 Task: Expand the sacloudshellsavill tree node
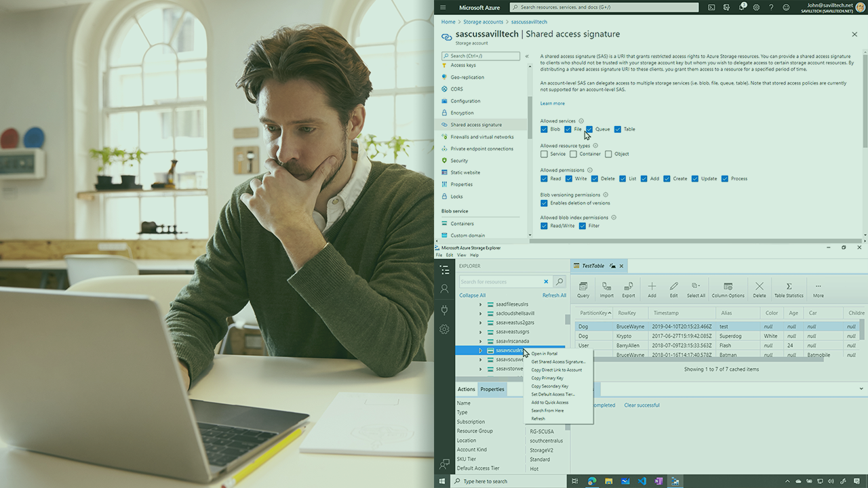[481, 314]
